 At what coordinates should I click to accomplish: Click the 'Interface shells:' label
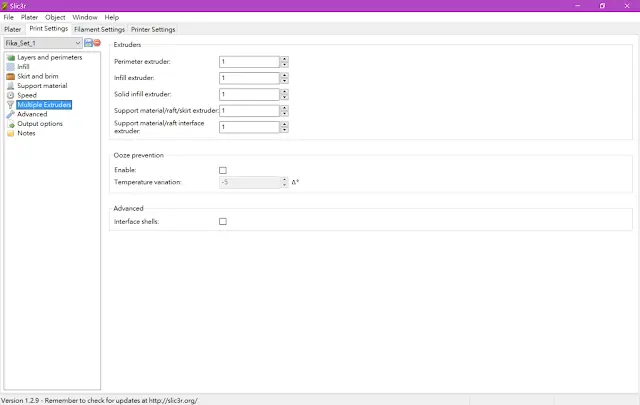[x=136, y=221]
